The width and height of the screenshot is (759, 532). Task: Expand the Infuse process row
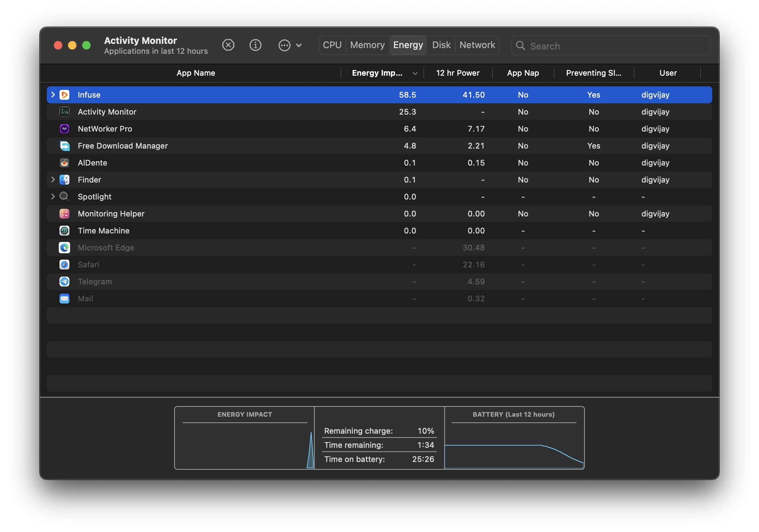point(53,95)
